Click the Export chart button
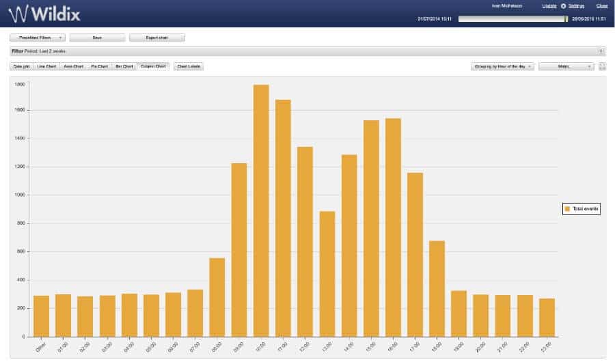 click(x=157, y=38)
